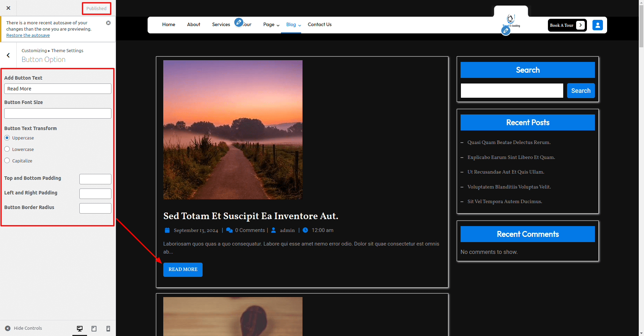644x336 pixels.
Task: Switch to tablet preview mode
Action: point(94,328)
